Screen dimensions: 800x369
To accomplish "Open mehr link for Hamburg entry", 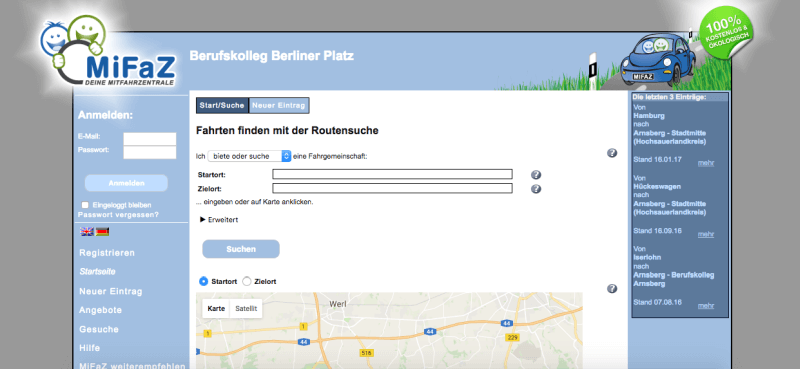I will (706, 163).
